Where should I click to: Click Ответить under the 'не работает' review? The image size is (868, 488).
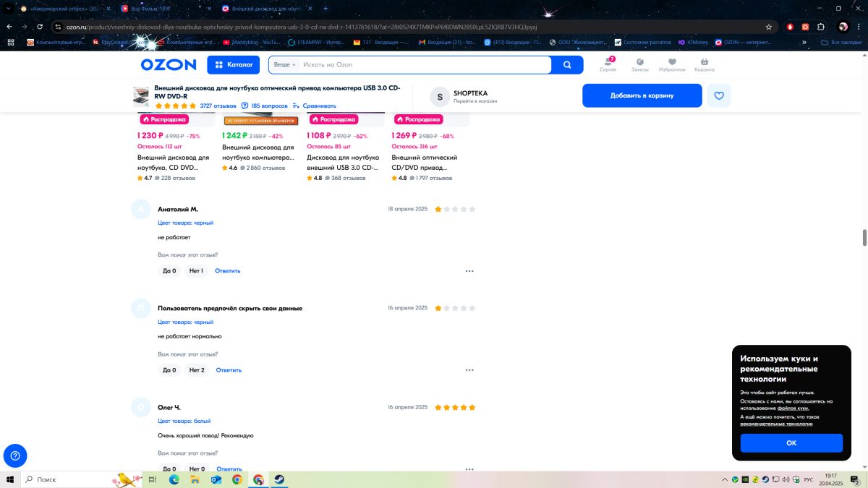pos(227,271)
